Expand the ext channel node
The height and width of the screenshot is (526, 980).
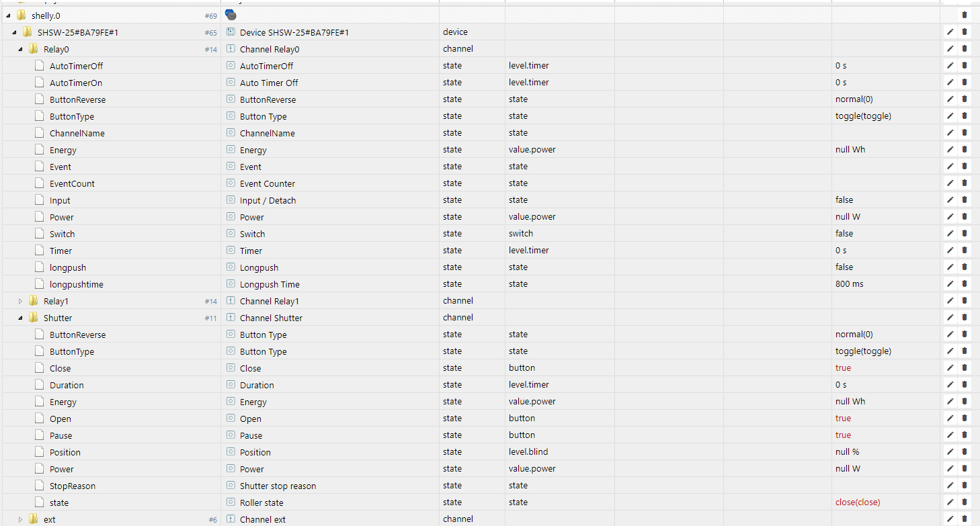coord(20,519)
